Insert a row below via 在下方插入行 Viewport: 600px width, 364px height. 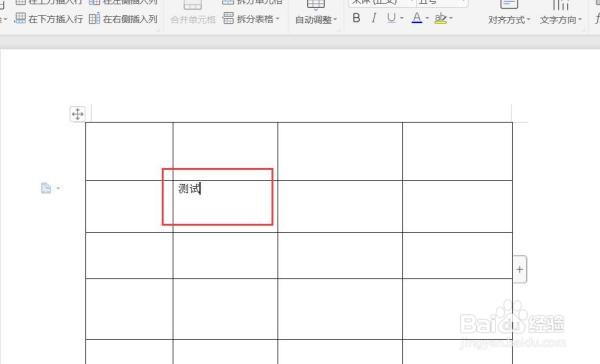pyautogui.click(x=49, y=18)
